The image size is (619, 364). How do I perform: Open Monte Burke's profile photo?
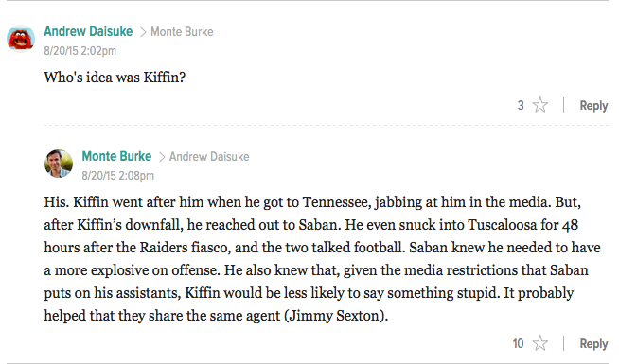tap(59, 164)
